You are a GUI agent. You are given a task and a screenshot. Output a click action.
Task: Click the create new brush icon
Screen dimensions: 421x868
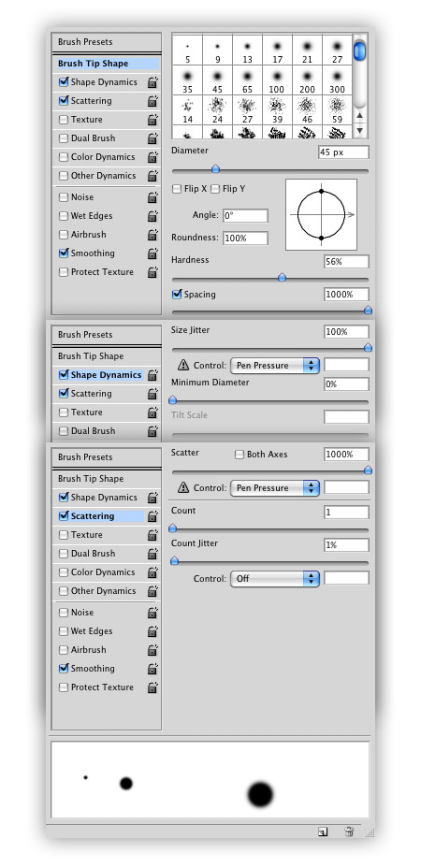coord(323,831)
